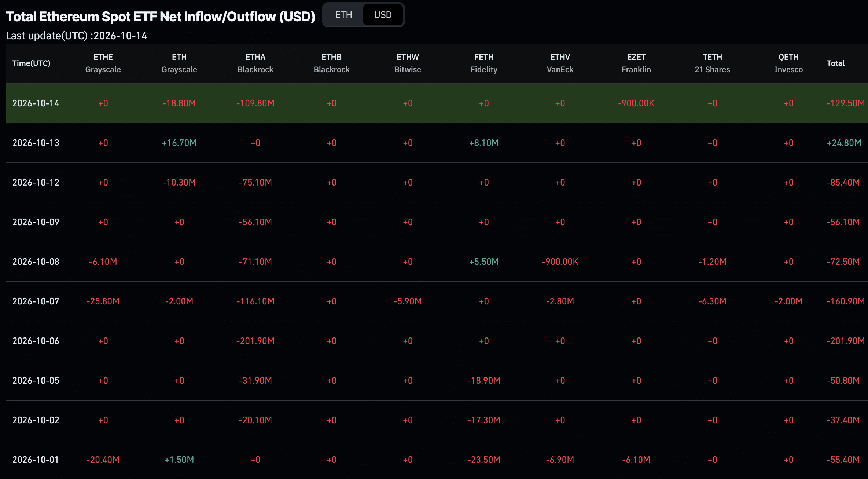Click the +24.80M total value
Viewport: 868px width, 479px height.
(844, 143)
